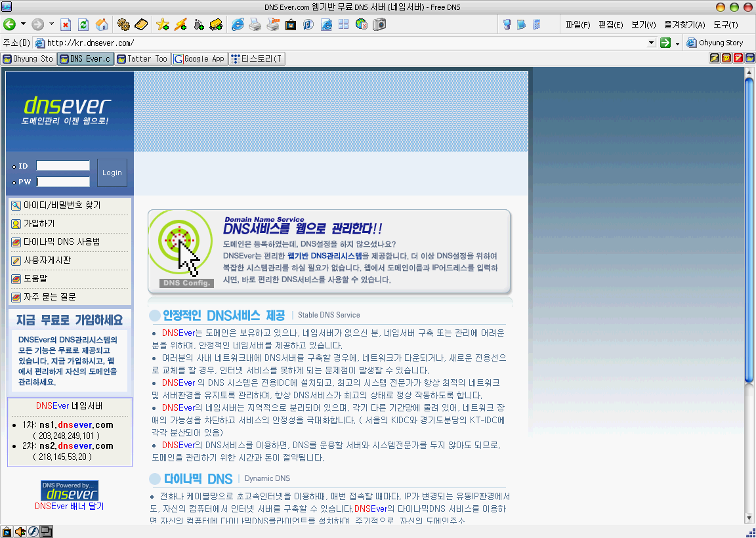Click the brown P tab-bar icon
This screenshot has height=538, width=756.
pyautogui.click(x=726, y=58)
